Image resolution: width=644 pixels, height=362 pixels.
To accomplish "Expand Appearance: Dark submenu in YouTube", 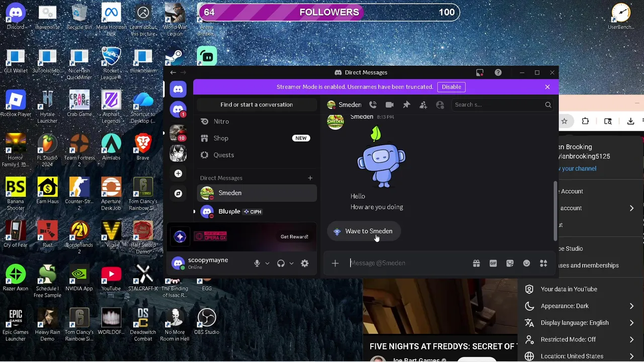I will click(x=631, y=306).
